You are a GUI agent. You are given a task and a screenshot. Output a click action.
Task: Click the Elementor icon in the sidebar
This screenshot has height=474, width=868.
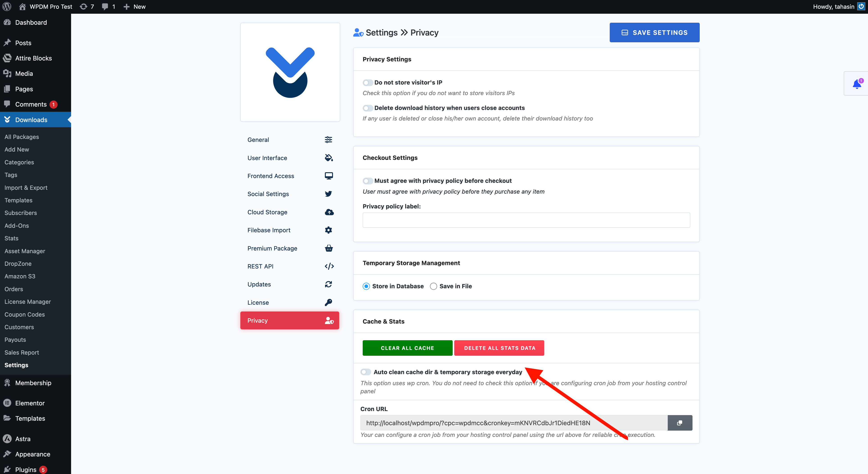(7, 403)
